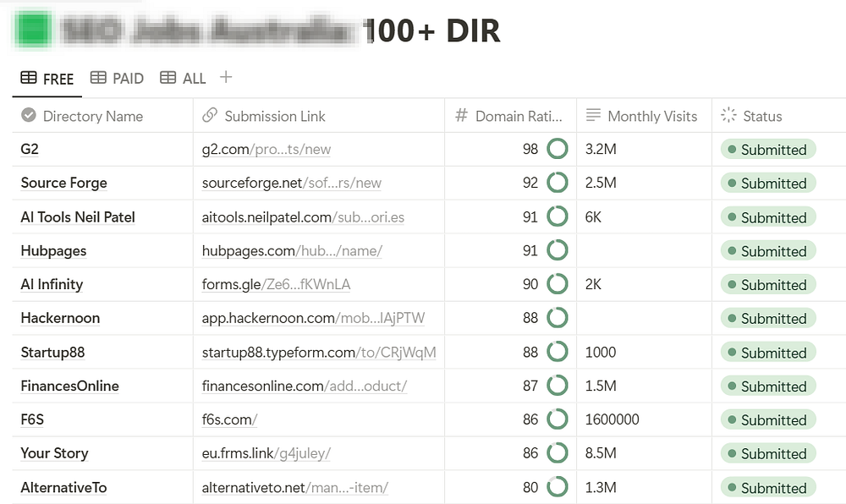Open the Hubpages row
The width and height of the screenshot is (846, 504).
click(53, 251)
